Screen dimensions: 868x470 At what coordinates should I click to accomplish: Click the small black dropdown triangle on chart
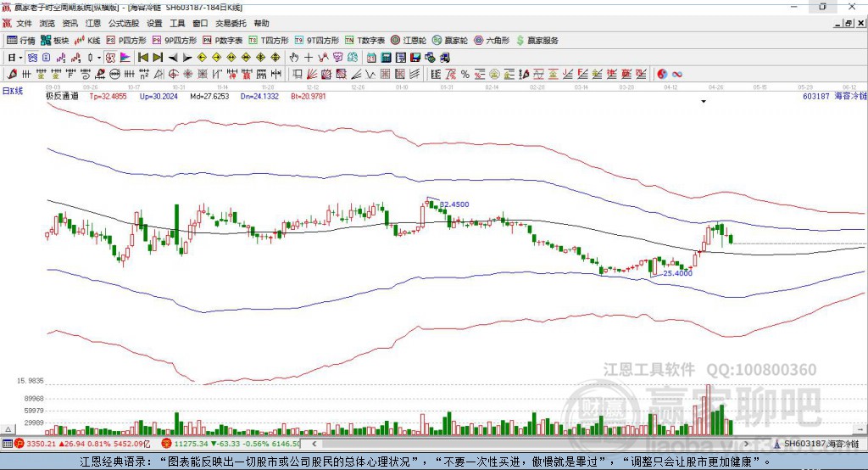click(704, 102)
